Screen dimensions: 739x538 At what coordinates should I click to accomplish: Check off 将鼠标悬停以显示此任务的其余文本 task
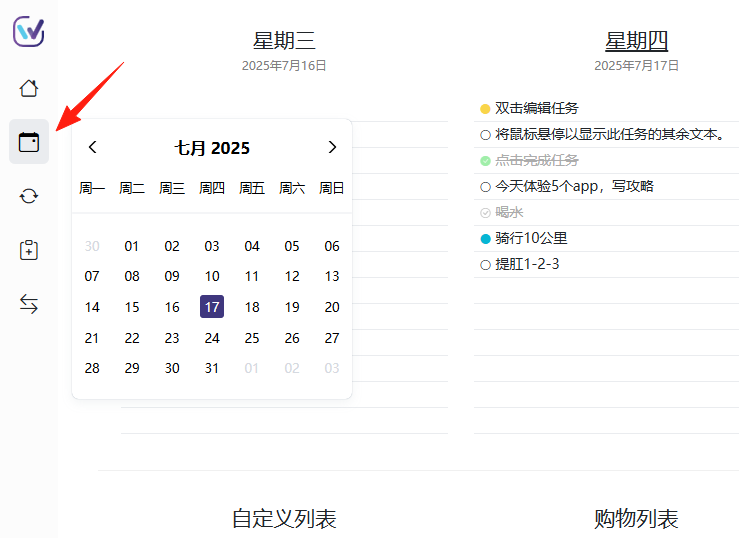coord(485,135)
